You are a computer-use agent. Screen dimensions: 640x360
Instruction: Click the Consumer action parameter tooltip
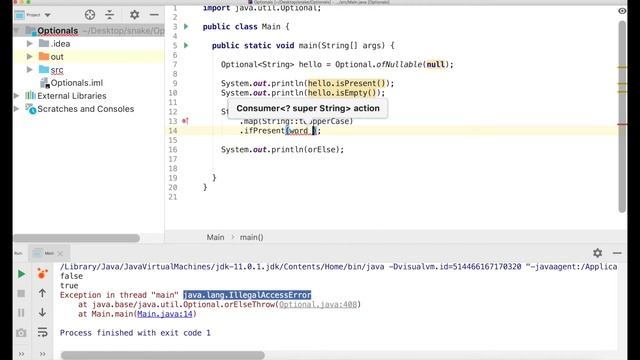tap(308, 108)
